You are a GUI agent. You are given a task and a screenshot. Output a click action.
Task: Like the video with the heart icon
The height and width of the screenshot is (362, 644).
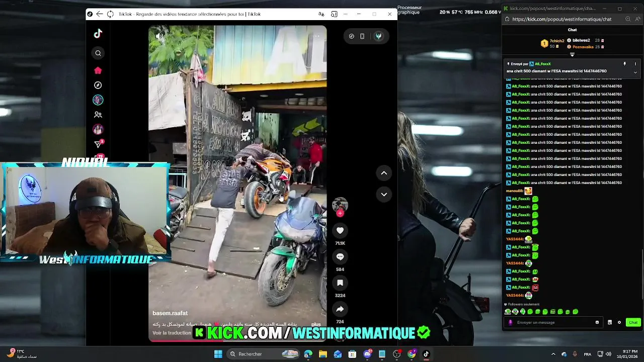[x=340, y=230]
